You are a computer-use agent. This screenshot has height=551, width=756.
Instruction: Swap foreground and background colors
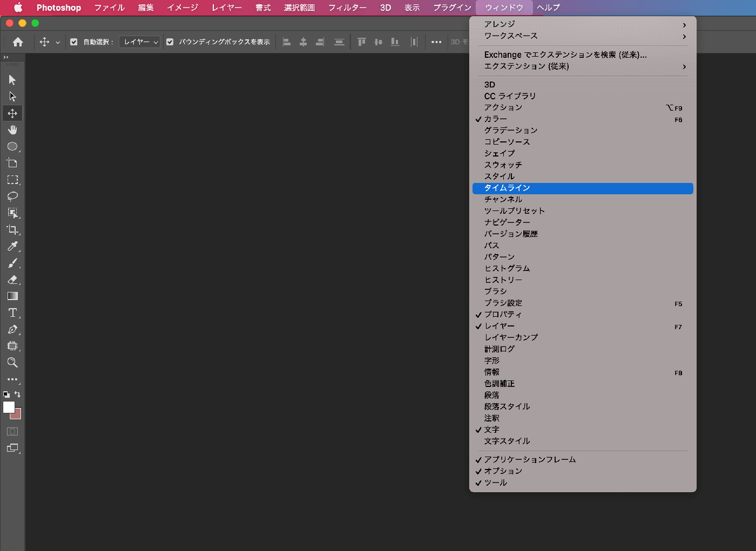coord(17,394)
